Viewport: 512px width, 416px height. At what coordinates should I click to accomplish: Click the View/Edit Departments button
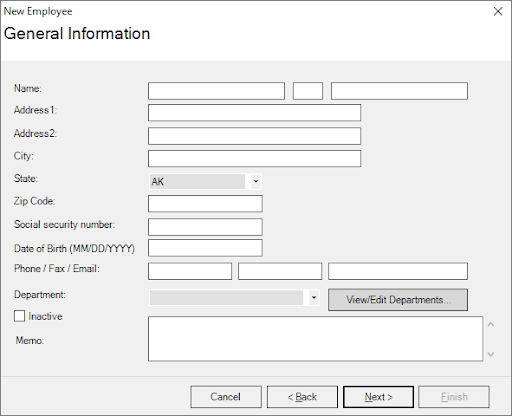(398, 300)
